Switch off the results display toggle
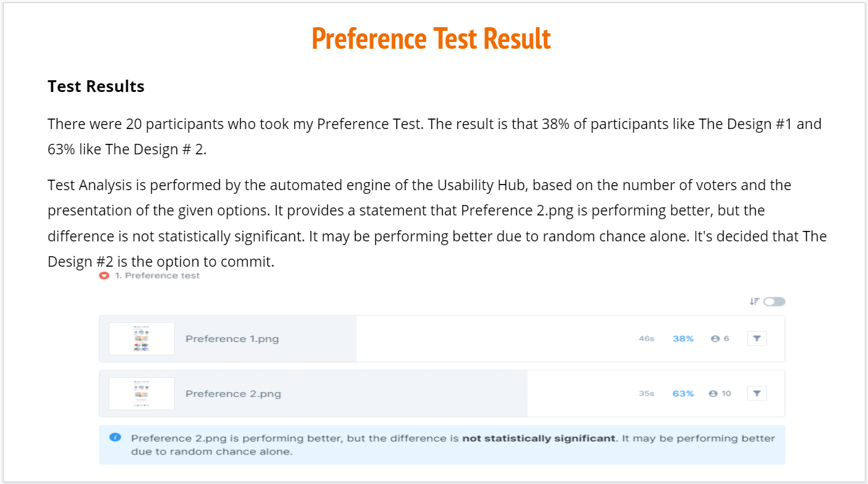Screen dimensions: 868x484 click(x=774, y=301)
